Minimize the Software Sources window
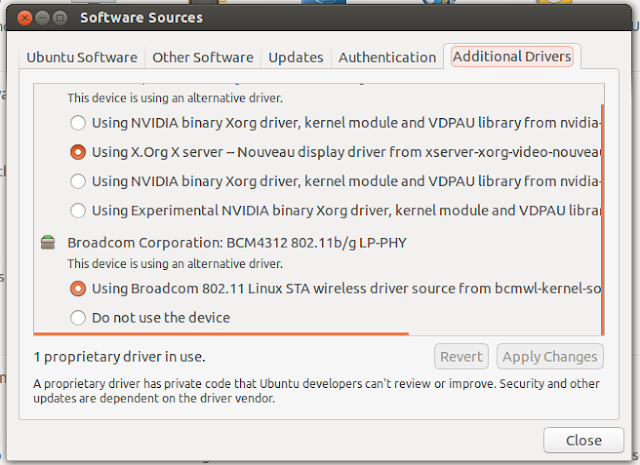This screenshot has height=465, width=640. 42,18
